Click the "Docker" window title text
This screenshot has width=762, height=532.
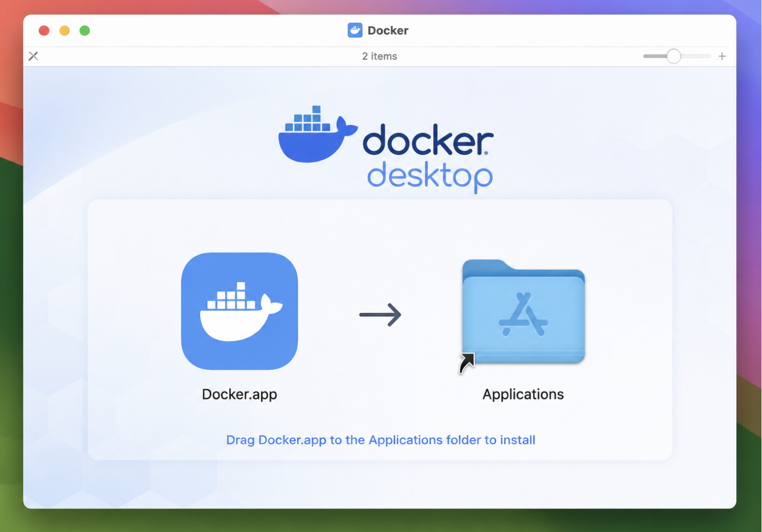tap(388, 30)
